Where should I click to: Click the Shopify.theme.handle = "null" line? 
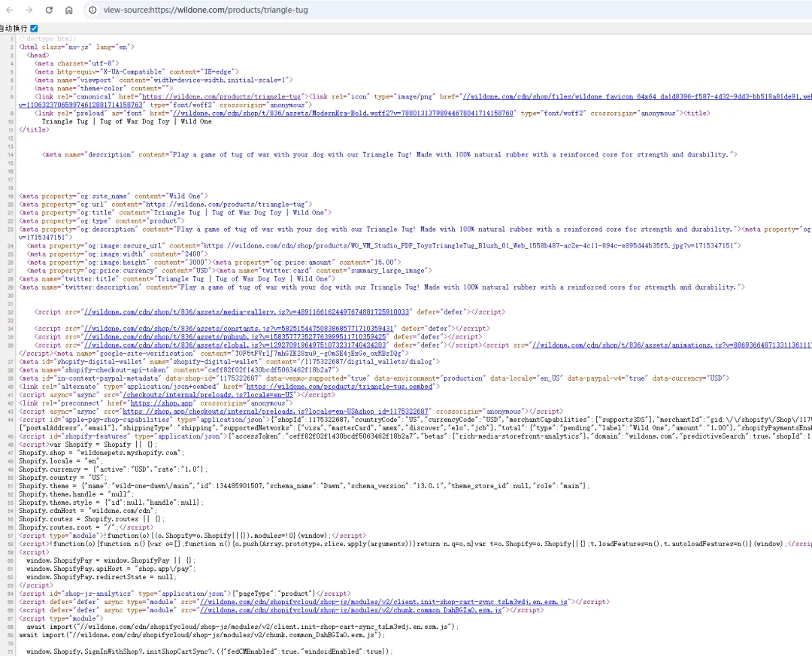pyautogui.click(x=77, y=494)
